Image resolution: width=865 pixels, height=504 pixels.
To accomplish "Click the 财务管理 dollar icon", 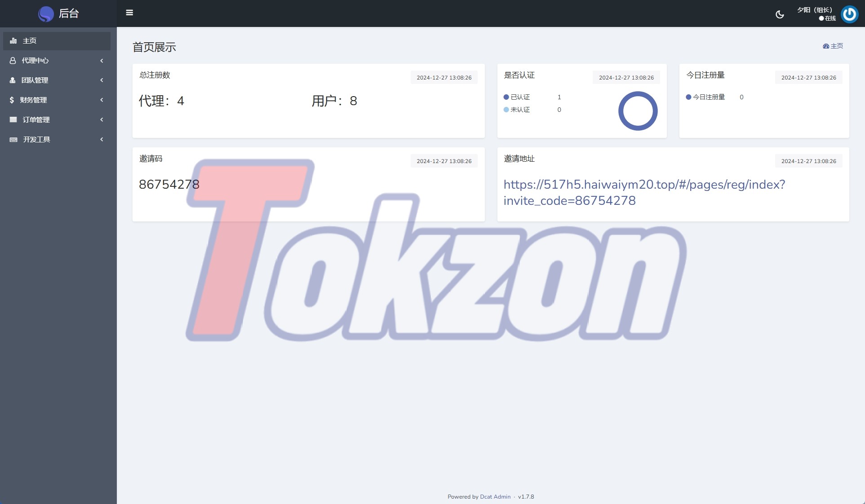I will click(x=12, y=100).
